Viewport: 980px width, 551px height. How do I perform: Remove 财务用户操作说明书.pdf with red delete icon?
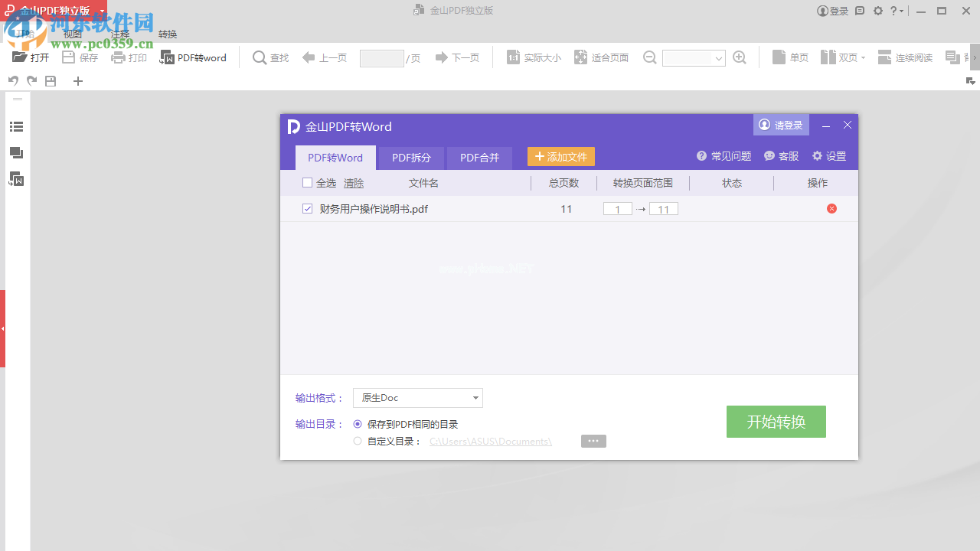[x=831, y=209]
